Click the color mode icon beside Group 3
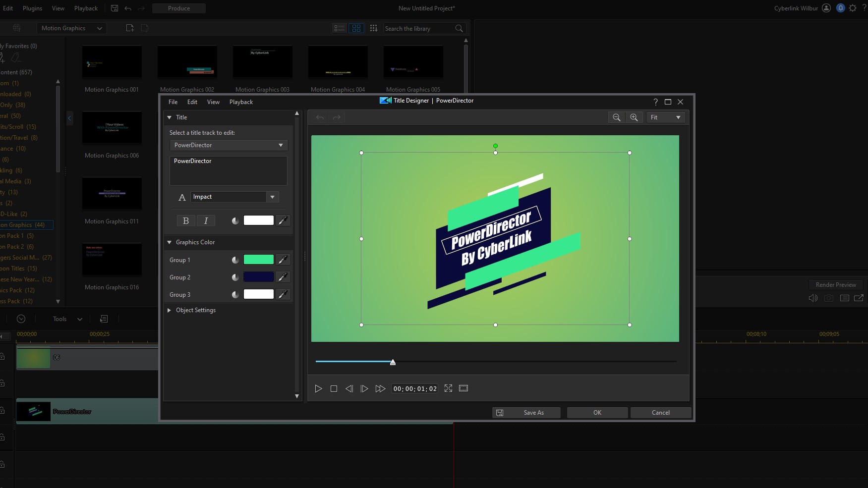 click(235, 294)
